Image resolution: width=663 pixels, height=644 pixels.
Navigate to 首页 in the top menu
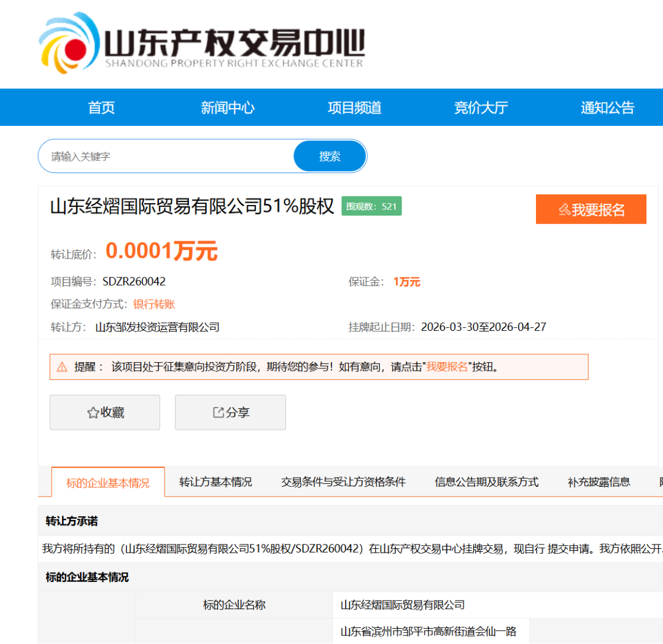pyautogui.click(x=101, y=107)
